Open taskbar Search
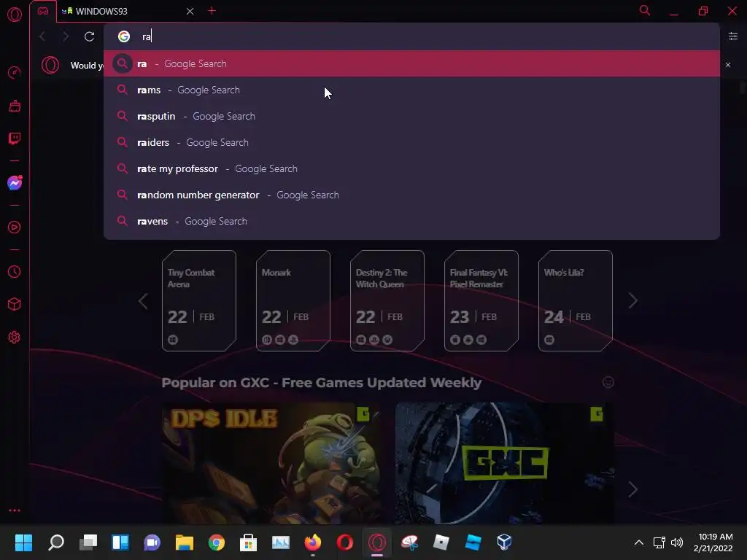The height and width of the screenshot is (560, 747). (x=55, y=542)
